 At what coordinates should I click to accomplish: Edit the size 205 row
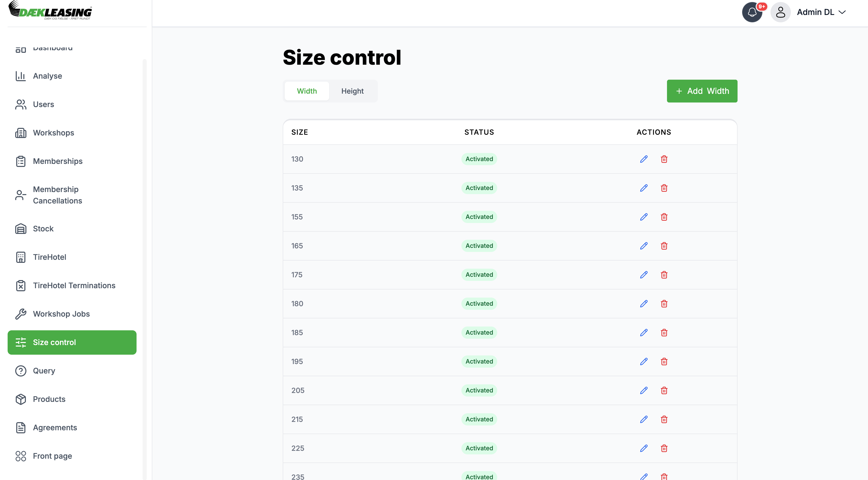(644, 390)
